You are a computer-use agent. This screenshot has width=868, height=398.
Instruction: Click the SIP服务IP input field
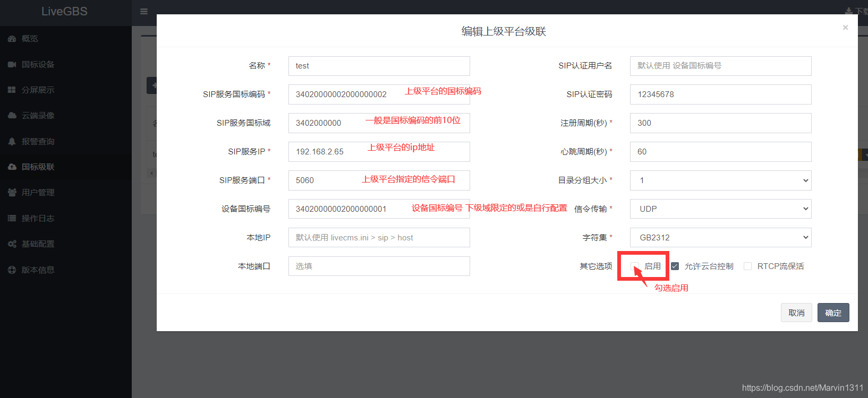[x=379, y=152]
